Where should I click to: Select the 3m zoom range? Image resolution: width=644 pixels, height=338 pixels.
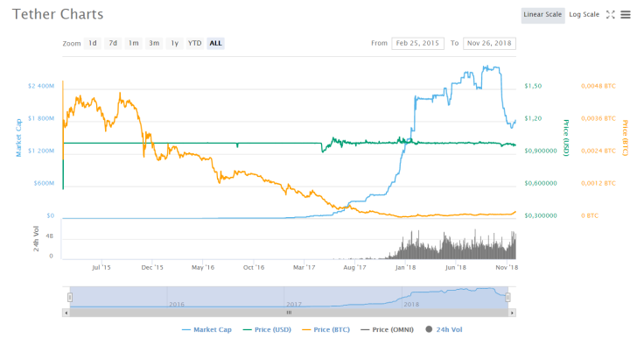(154, 43)
